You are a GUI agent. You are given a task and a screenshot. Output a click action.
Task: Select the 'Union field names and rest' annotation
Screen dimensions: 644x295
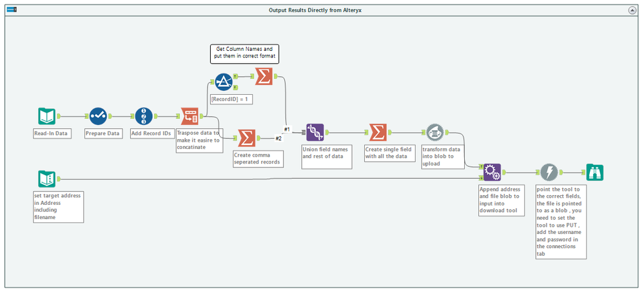327,157
